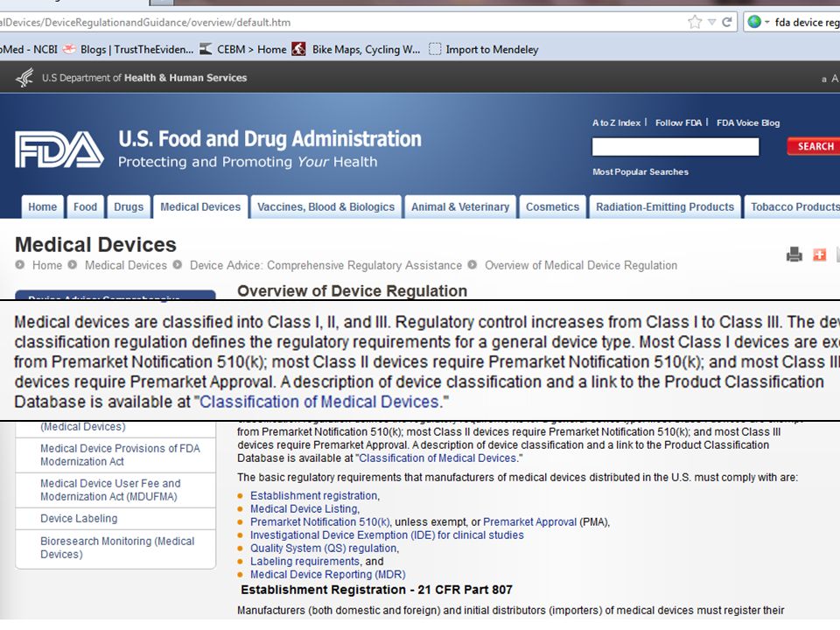Open the Device Labeling sidebar link
Image resolution: width=840 pixels, height=630 pixels.
(x=79, y=519)
